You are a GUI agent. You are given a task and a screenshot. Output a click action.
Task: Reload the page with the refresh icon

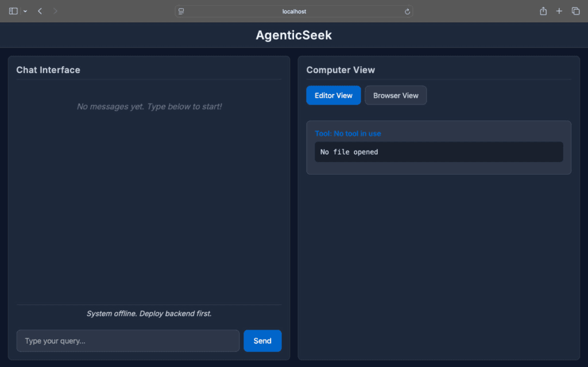[x=407, y=11]
